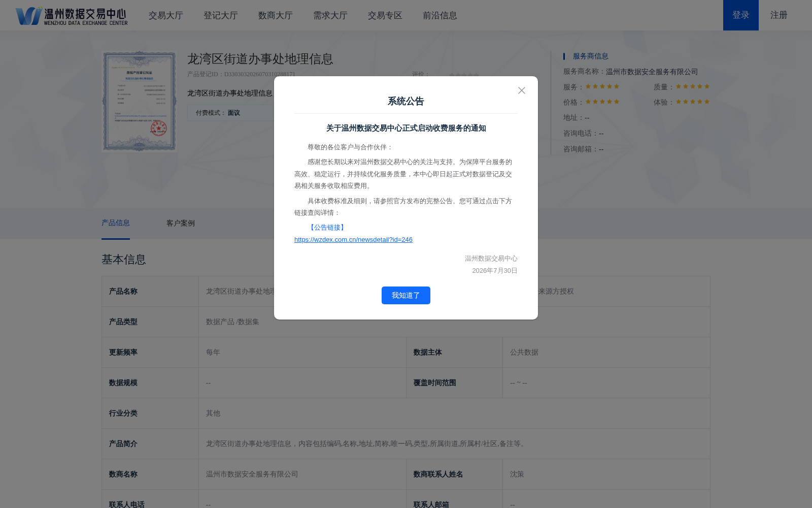This screenshot has height=508, width=812.
Task: Click the 系统公告 dialog heading
Action: click(406, 101)
